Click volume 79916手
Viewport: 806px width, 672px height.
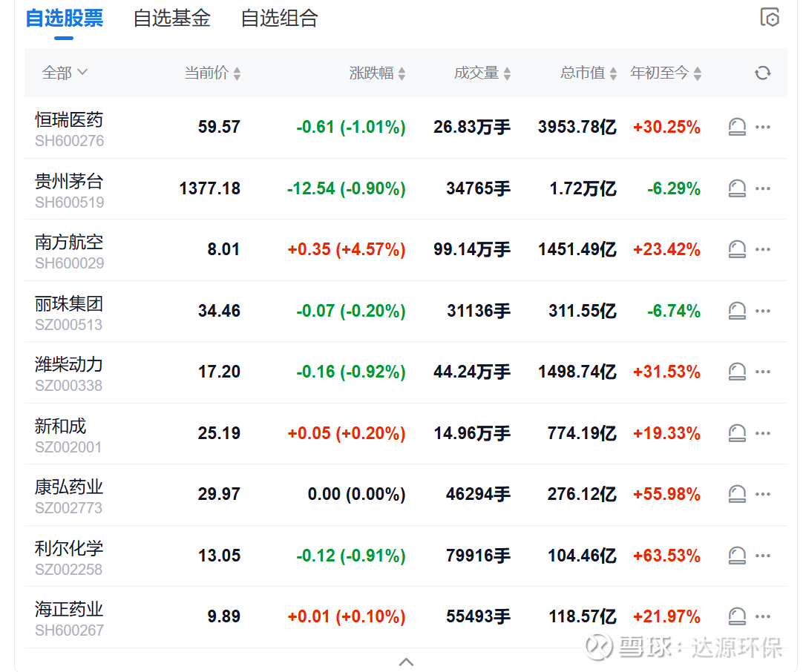coord(478,556)
